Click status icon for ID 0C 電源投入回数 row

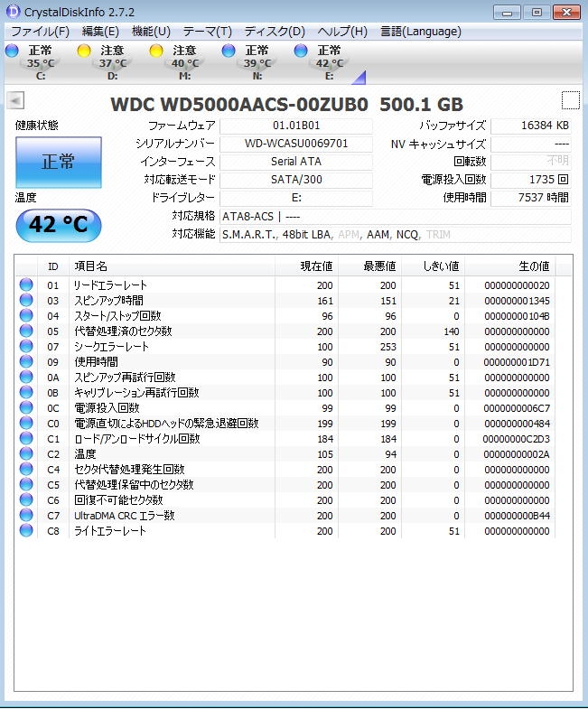[26, 407]
